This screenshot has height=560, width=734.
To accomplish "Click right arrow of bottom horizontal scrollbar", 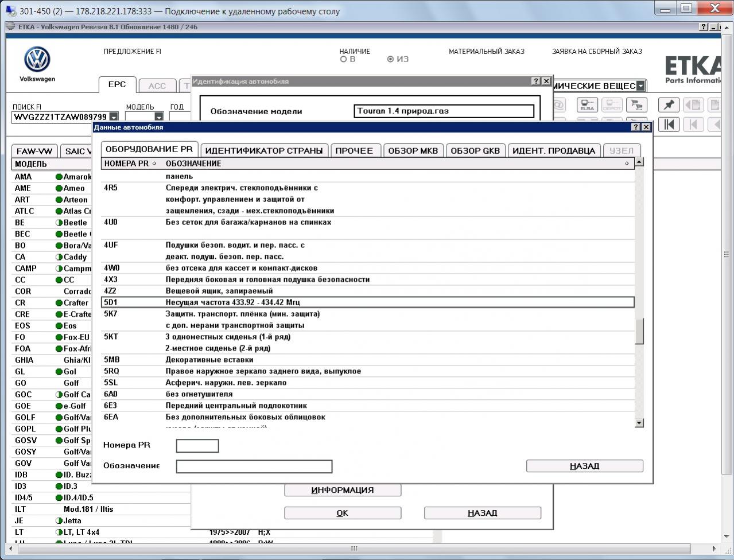I will [714, 549].
